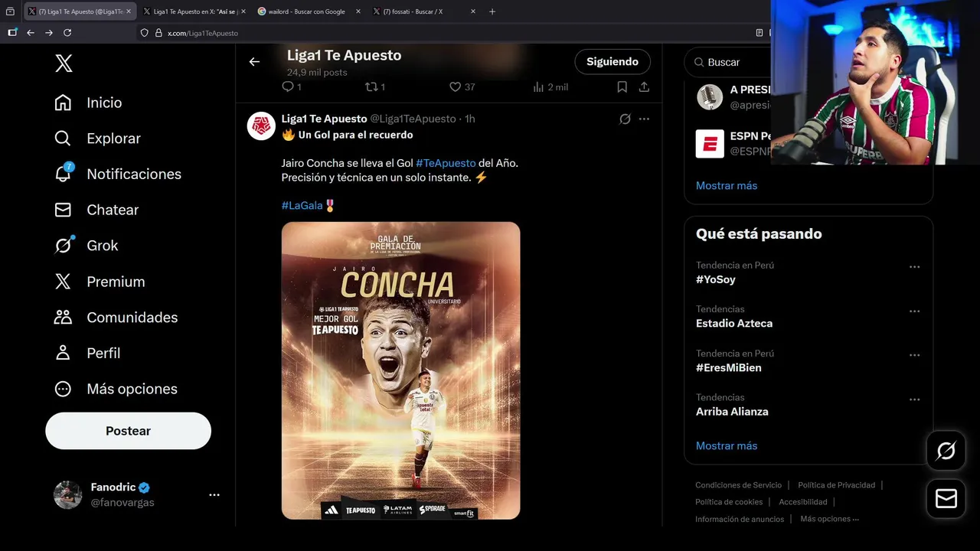Open more options for #EresMiBien trend

(x=914, y=356)
